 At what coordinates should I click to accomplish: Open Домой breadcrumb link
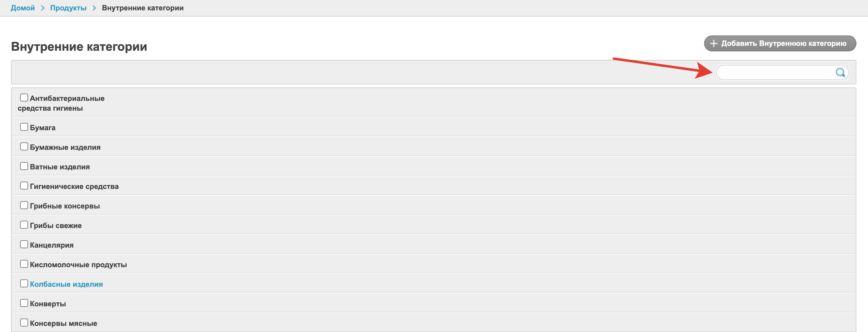23,8
